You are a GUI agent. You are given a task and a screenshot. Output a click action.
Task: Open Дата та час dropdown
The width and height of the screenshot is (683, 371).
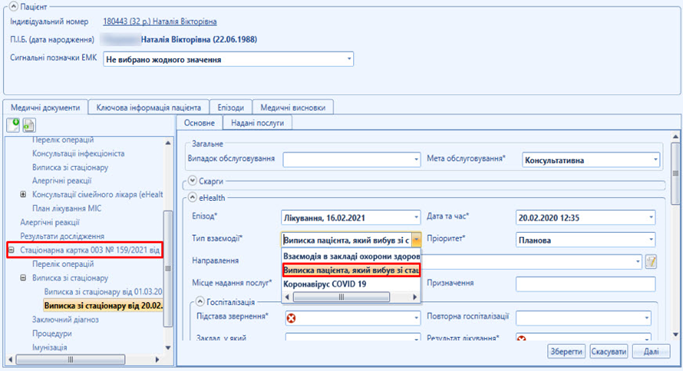(651, 217)
